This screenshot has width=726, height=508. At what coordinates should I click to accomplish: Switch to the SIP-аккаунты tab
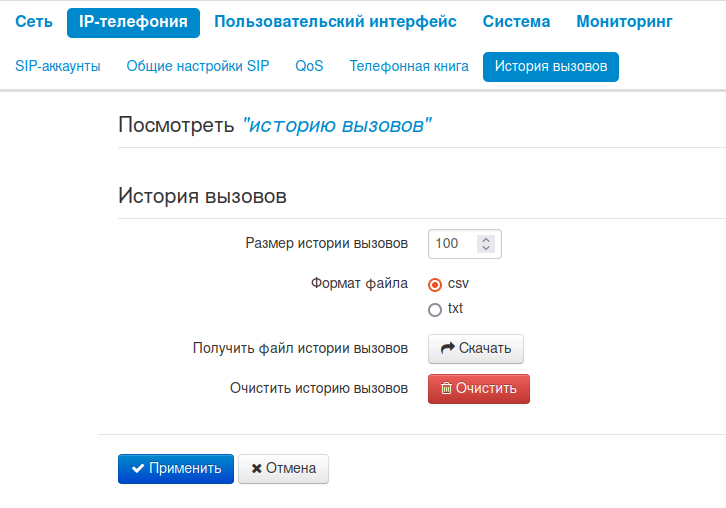(58, 67)
